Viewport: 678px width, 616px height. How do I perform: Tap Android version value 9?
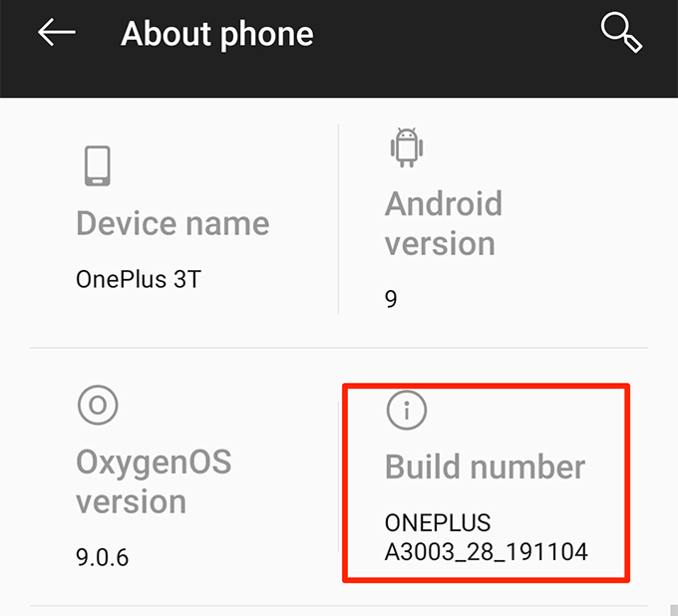tap(391, 299)
